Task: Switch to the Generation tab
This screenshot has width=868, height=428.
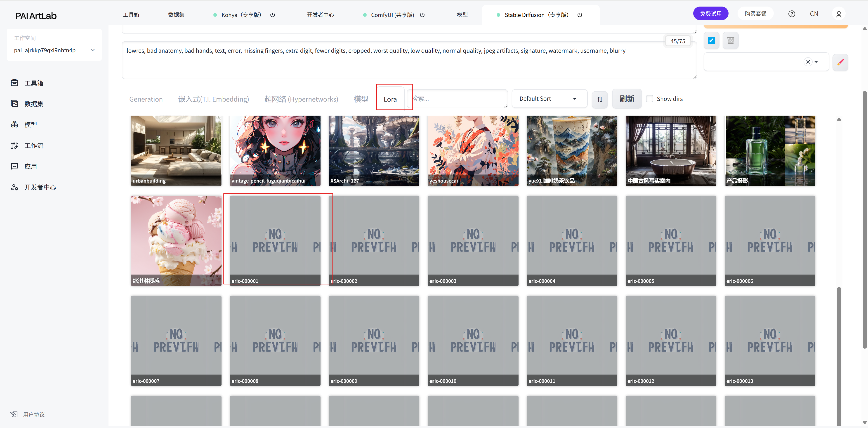Action: point(146,99)
